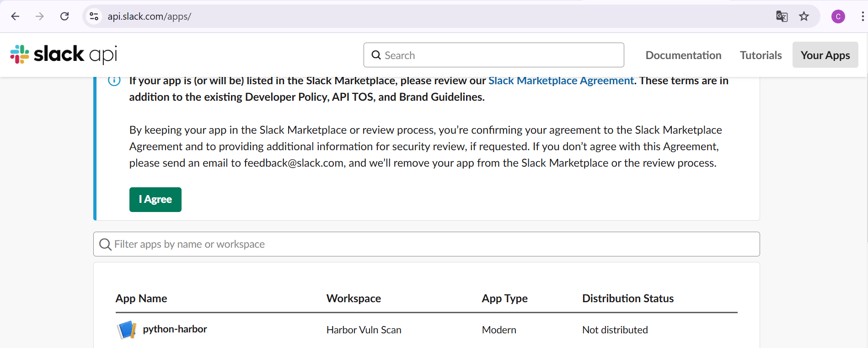Click the address bar URL
Screen dimensions: 868x348
coord(150,16)
